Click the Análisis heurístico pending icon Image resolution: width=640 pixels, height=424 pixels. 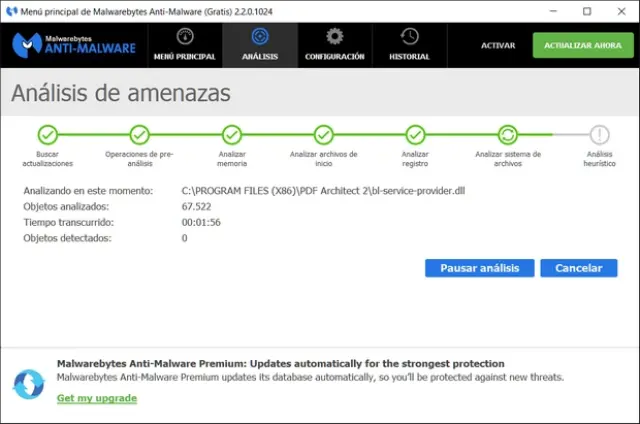pyautogui.click(x=599, y=134)
